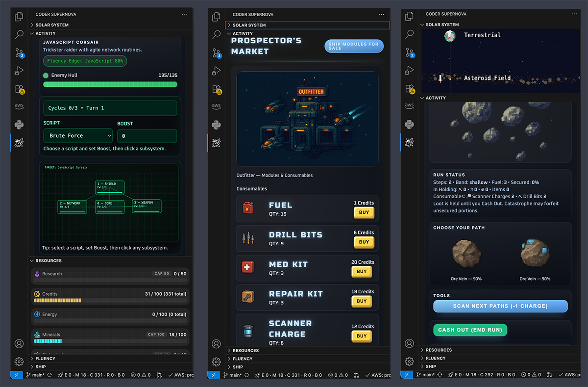Viewport: 588px width, 387px height.
Task: Open Source Control in the JavaScript Corsair window
Action: click(x=19, y=53)
